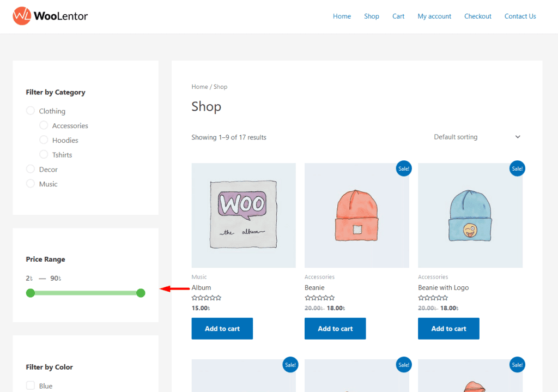Select the Music category filter
The width and height of the screenshot is (558, 392).
click(31, 184)
